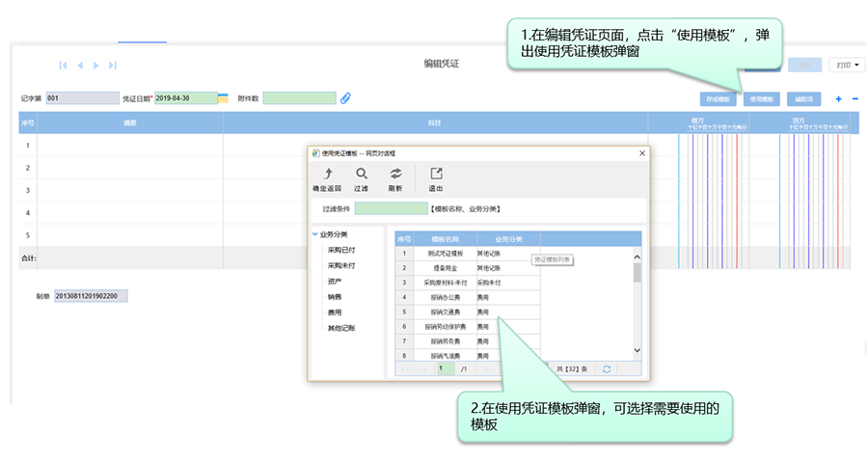The width and height of the screenshot is (868, 462).
Task: Go to the previous voucher record
Action: coord(80,65)
